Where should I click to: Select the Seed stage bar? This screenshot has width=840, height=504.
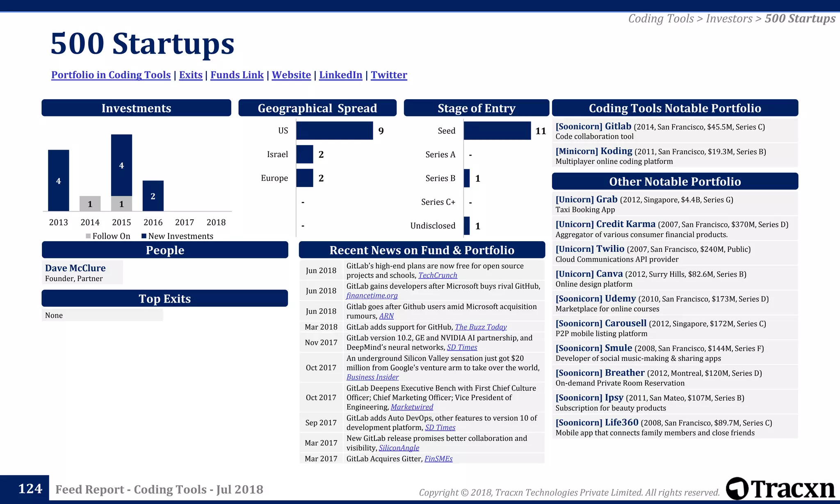click(498, 131)
